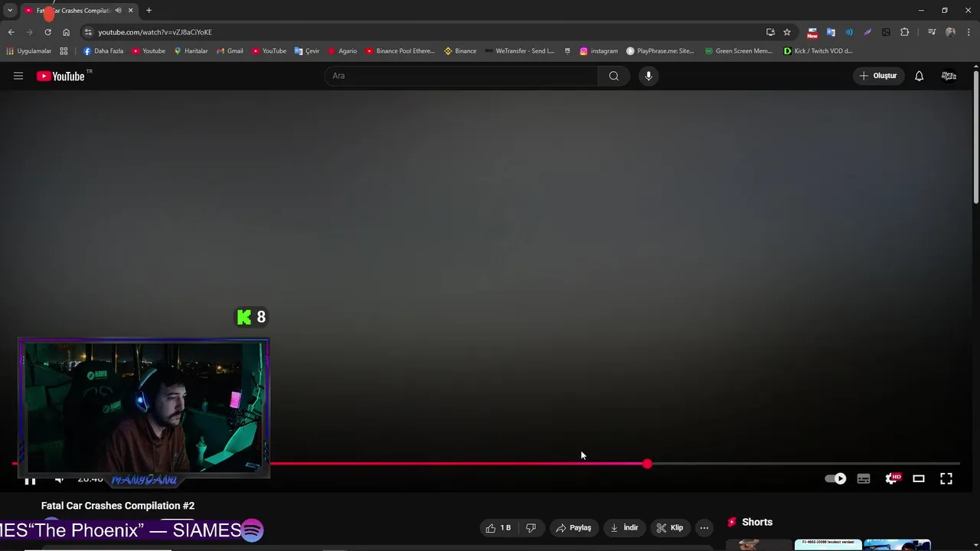
Task: Open the Agario bookmark
Action: 342,51
